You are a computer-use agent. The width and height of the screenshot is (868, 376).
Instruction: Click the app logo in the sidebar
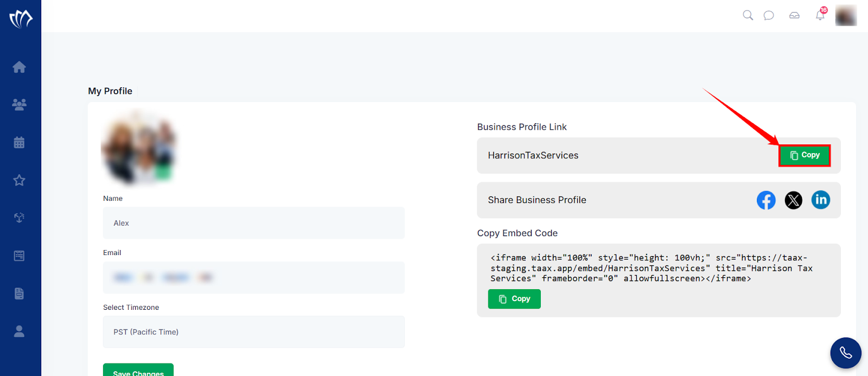pos(21,19)
